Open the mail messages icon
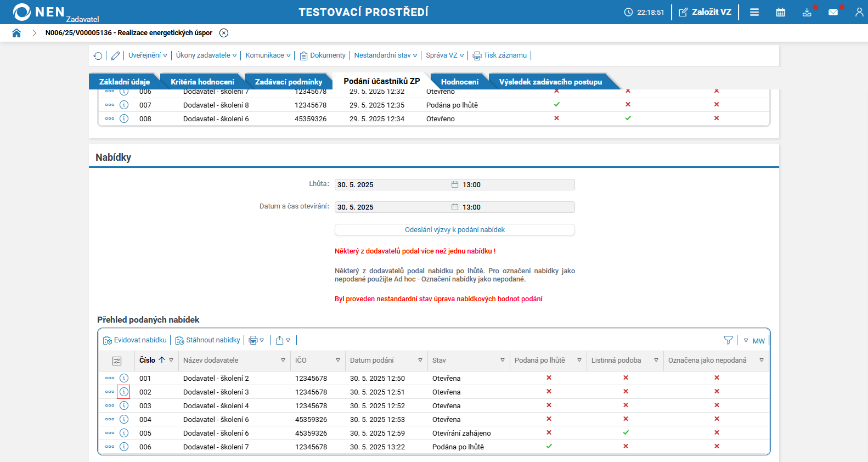This screenshot has height=462, width=868. click(x=833, y=12)
